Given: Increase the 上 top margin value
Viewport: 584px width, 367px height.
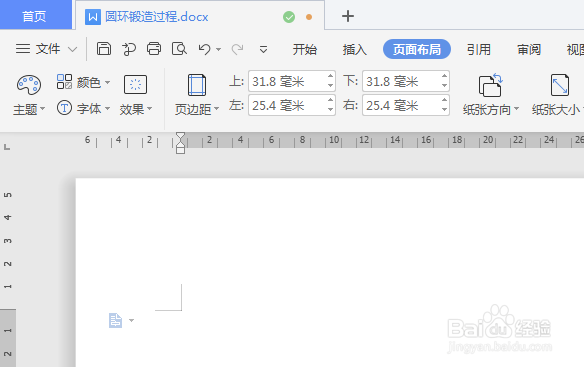Looking at the screenshot, I should coord(330,76).
